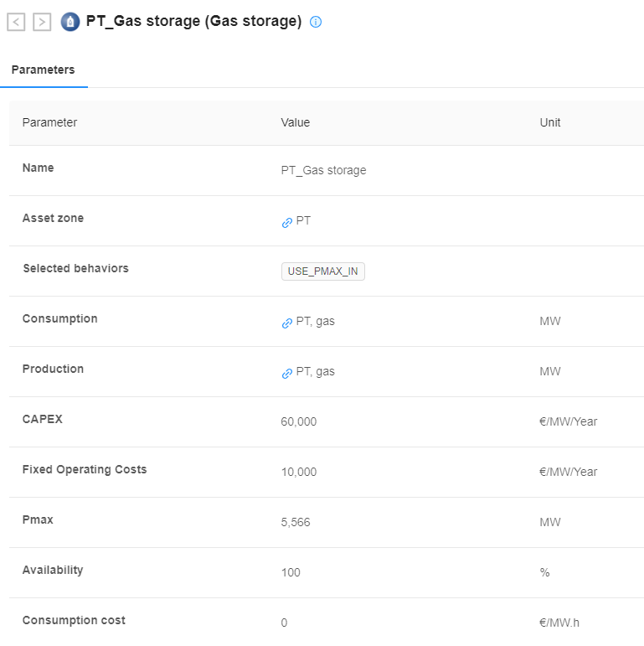Click the Pmax value 5,566
The width and height of the screenshot is (644, 646).
coord(296,522)
